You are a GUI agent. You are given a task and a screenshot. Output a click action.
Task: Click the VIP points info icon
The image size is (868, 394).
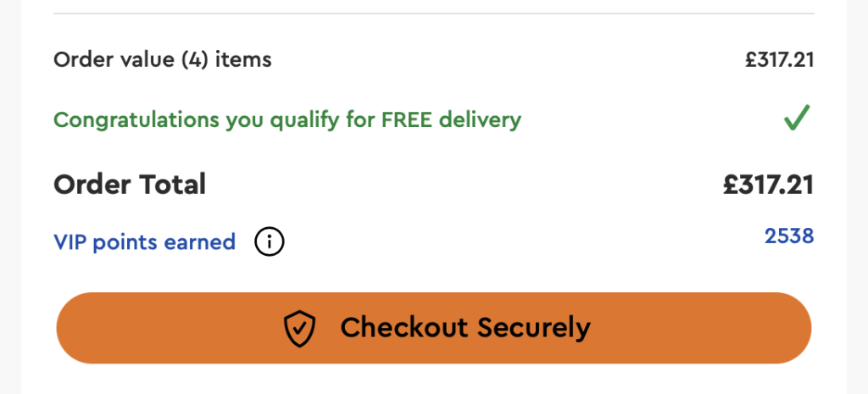[270, 243]
